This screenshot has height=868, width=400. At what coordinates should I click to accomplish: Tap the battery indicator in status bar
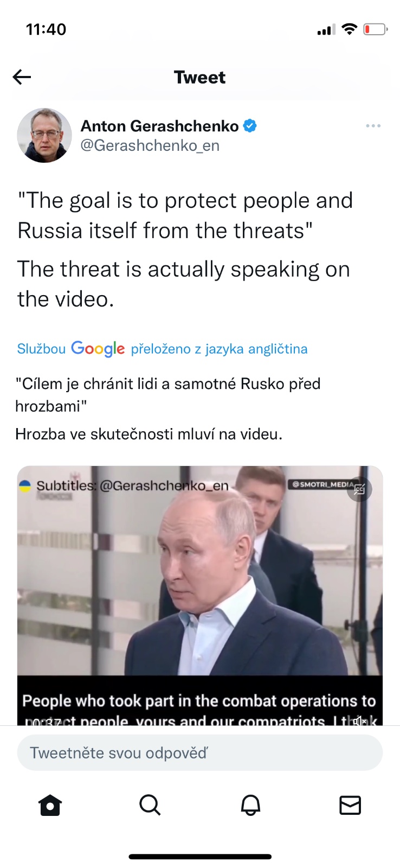pos(376,29)
